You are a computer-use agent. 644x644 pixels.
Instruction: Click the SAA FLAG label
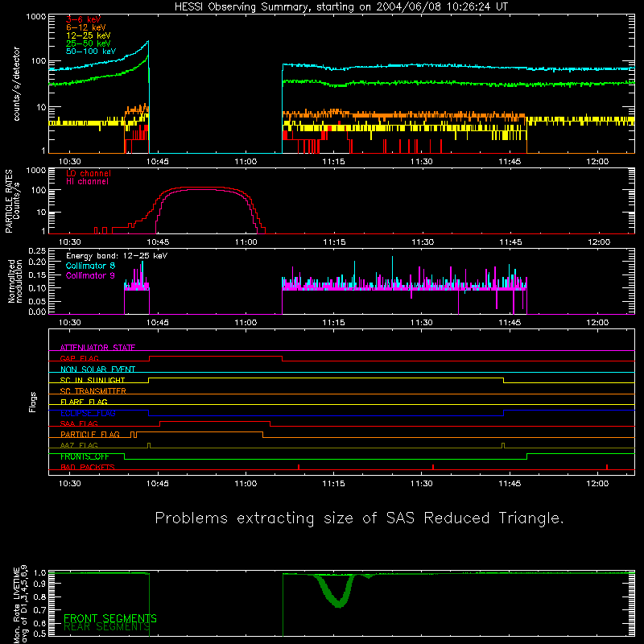coord(79,424)
